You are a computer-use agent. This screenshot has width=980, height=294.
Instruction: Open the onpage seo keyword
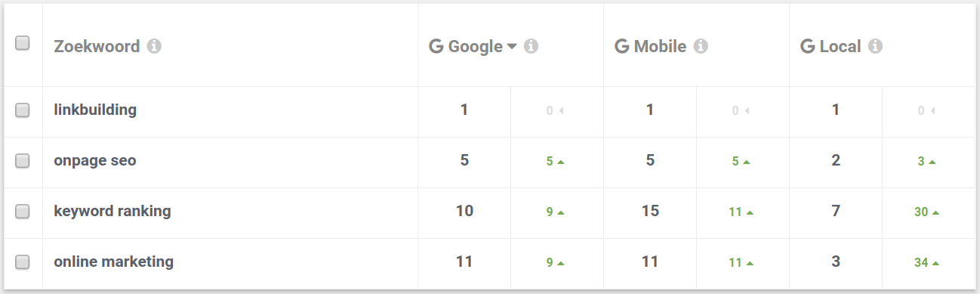click(x=95, y=160)
